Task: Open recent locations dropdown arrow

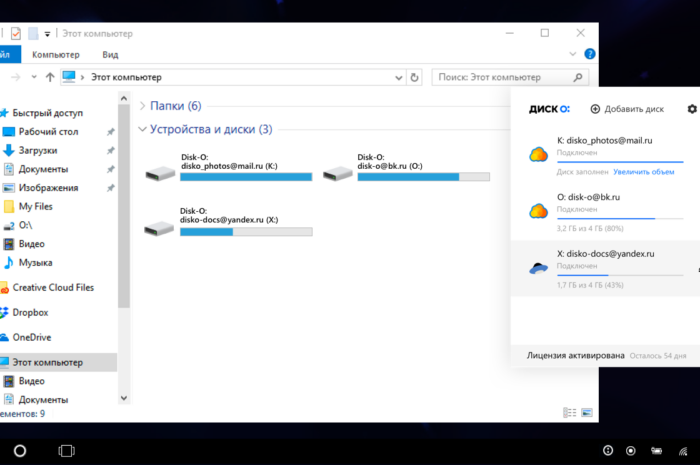Action: click(x=34, y=77)
